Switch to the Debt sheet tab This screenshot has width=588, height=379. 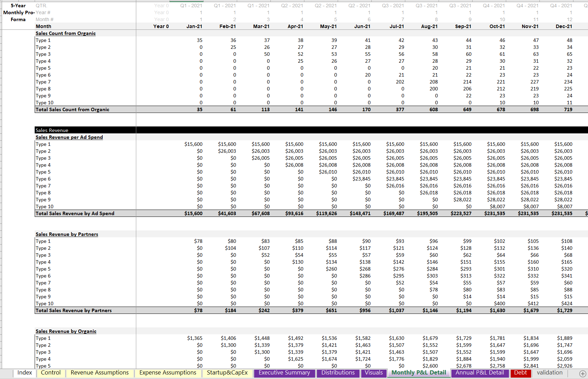520,373
